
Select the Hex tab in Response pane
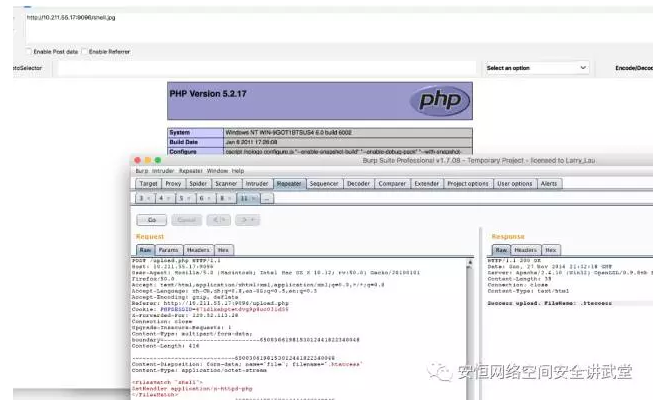(x=551, y=250)
